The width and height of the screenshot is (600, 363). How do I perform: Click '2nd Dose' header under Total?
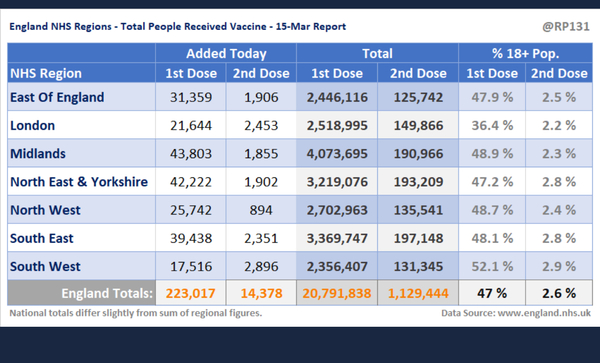(x=418, y=73)
